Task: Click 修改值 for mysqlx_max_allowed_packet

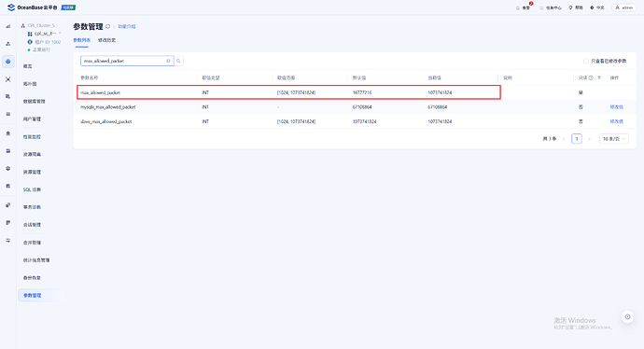Action: pos(617,107)
